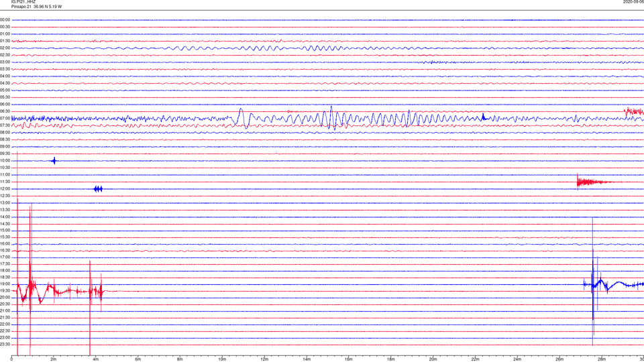Viewport: 644px width, 362px height.
Task: Click the 20:00 time label
Action: [5, 297]
